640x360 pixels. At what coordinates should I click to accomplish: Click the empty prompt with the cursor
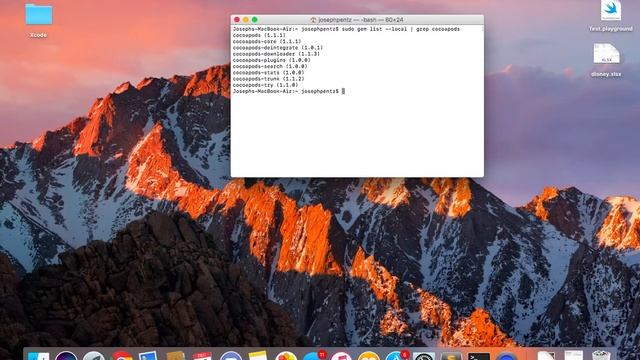(289, 91)
